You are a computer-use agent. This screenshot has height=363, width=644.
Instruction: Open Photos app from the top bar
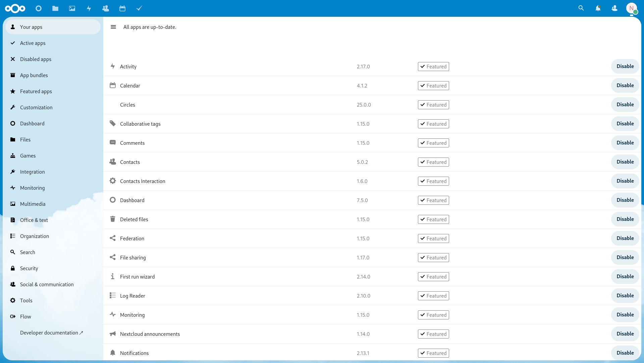72,8
